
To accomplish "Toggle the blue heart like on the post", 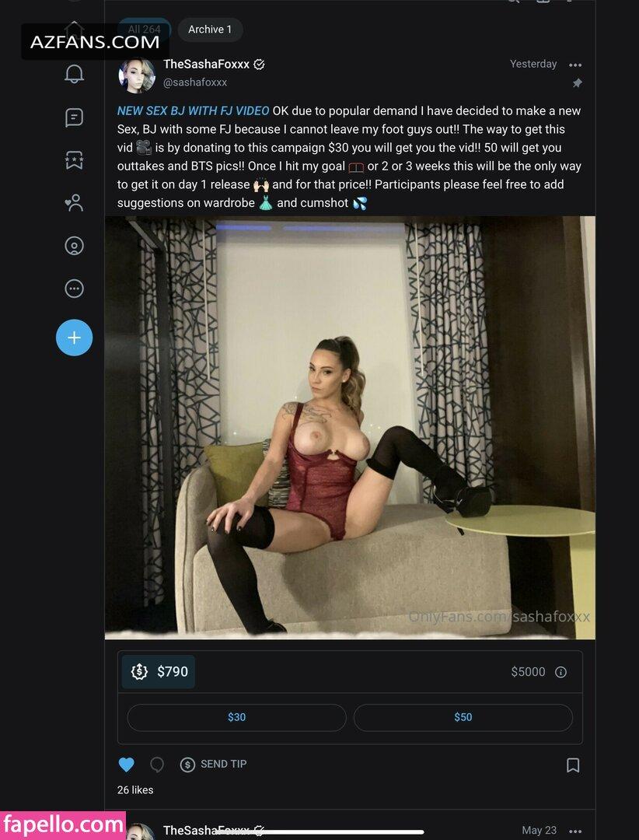I will click(x=127, y=765).
